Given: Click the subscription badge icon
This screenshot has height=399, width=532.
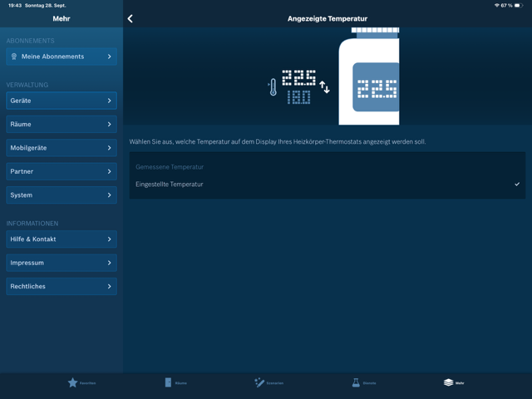Looking at the screenshot, I should tap(14, 57).
